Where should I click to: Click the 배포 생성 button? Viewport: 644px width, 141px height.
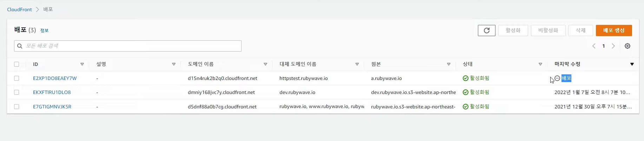pos(614,31)
